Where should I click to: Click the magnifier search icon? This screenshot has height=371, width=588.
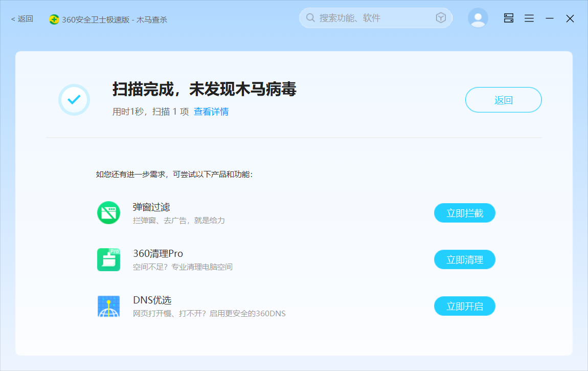[x=310, y=17]
